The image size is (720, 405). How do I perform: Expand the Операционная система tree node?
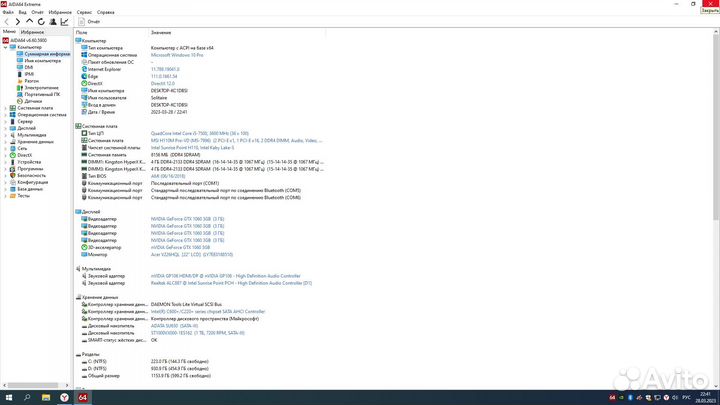pos(6,115)
